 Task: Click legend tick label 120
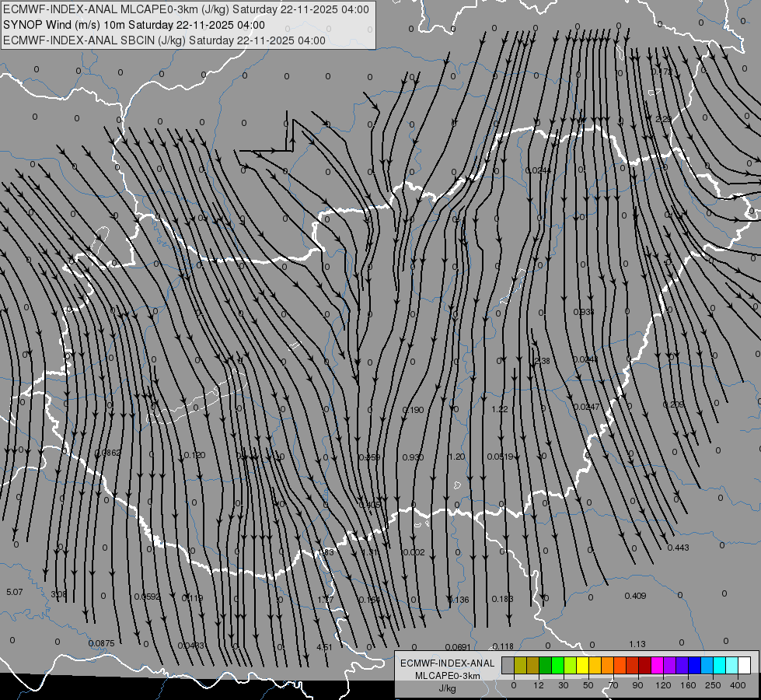(664, 685)
